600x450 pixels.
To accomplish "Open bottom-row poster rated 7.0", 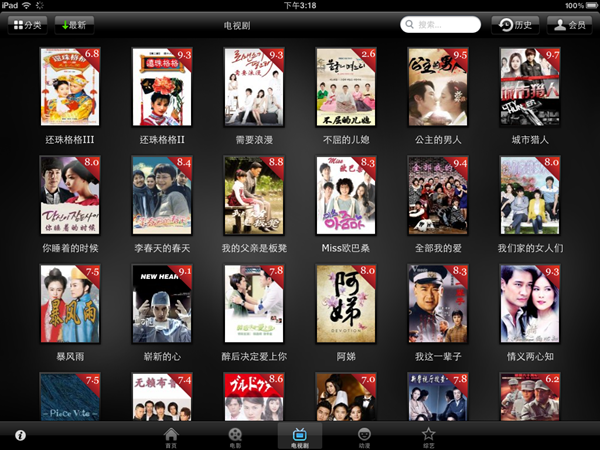I will 346,397.
